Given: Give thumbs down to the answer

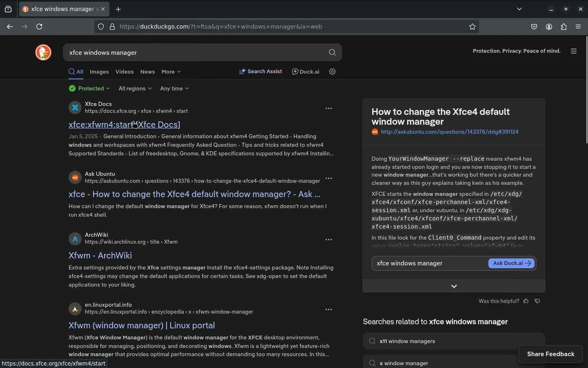Looking at the screenshot, I should [x=538, y=301].
